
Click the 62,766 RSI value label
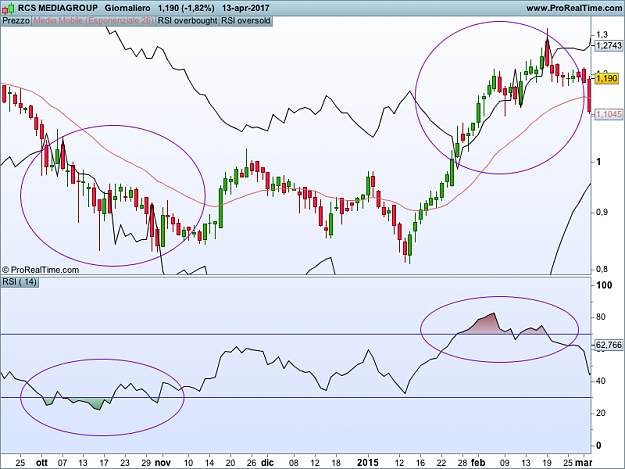(608, 345)
